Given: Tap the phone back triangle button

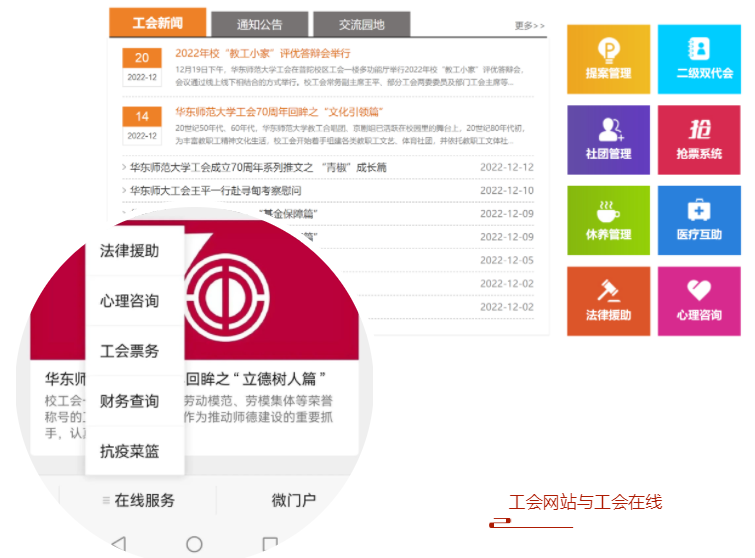Looking at the screenshot, I should 119,544.
